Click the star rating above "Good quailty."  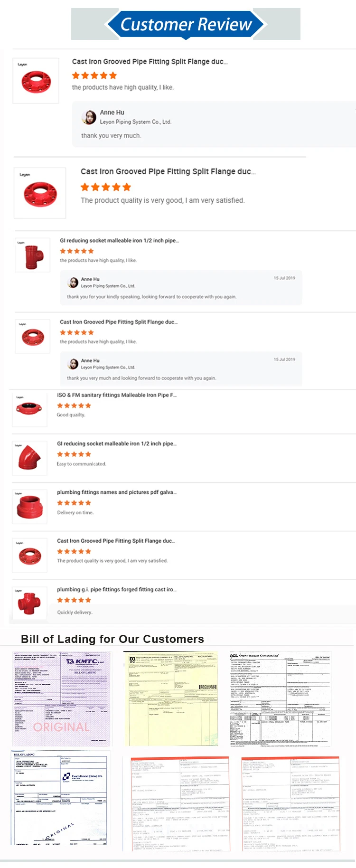point(74,406)
